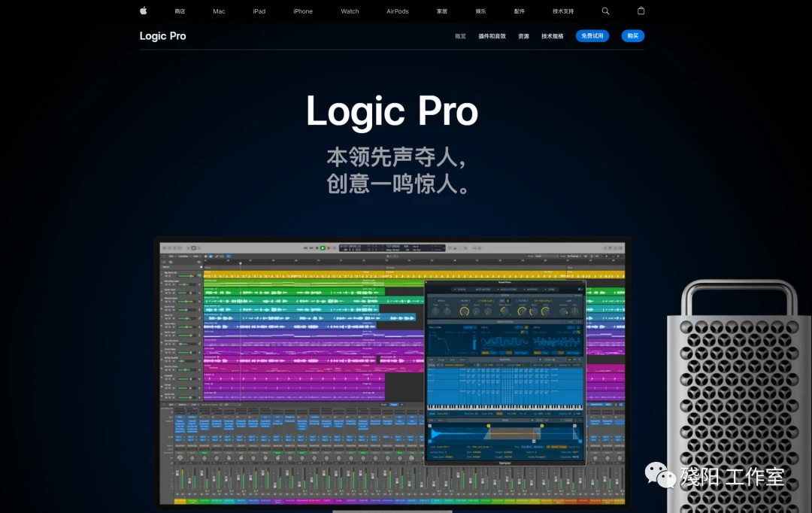
Task: Open the 技术支持 menu item
Action: (563, 11)
